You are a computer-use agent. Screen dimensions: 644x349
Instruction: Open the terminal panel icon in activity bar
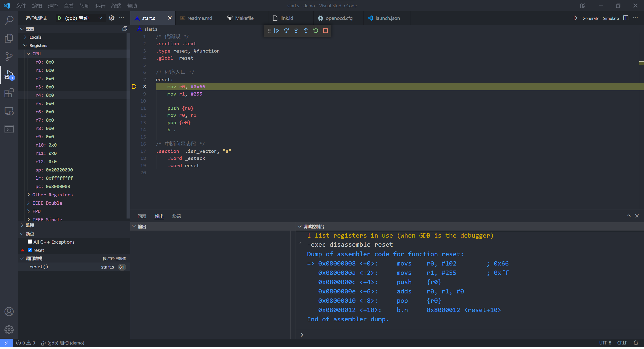[9, 129]
